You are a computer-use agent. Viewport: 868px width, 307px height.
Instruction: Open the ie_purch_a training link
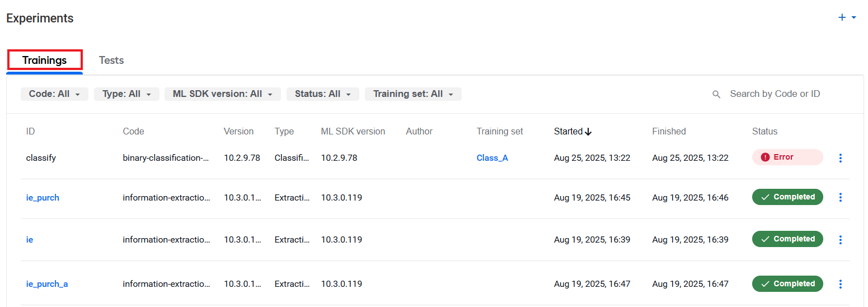pos(47,284)
